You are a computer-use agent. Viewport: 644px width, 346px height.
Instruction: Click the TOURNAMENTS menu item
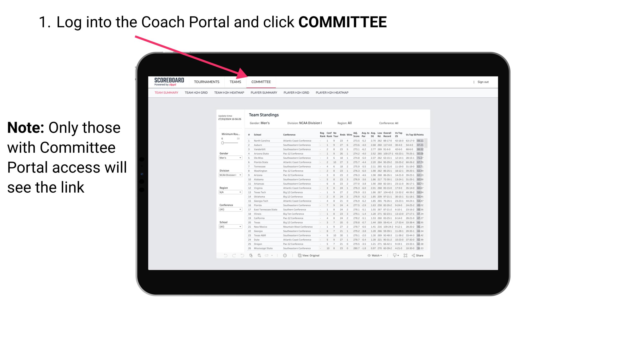coord(207,82)
